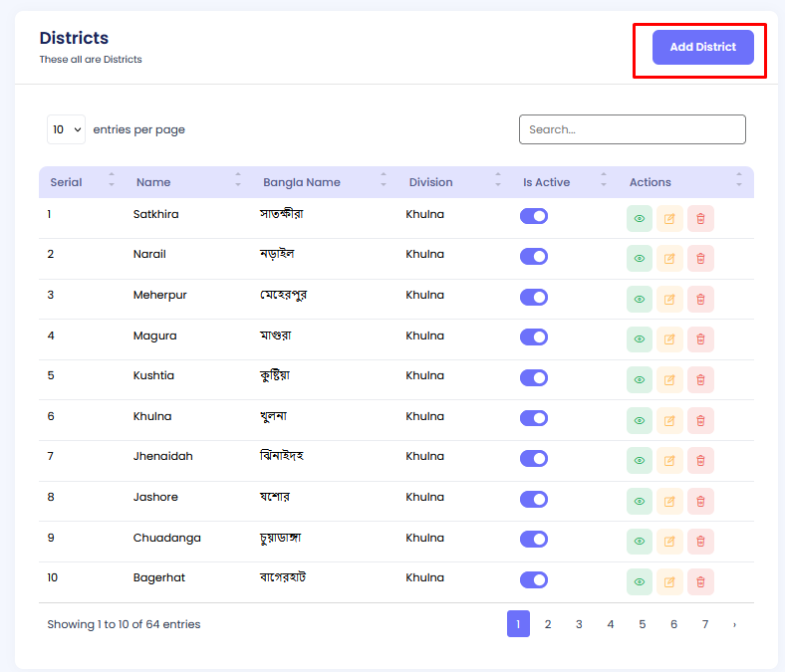Screen dimensions: 785x672
Task: Jump to page 7 in pagination
Action: pos(704,624)
